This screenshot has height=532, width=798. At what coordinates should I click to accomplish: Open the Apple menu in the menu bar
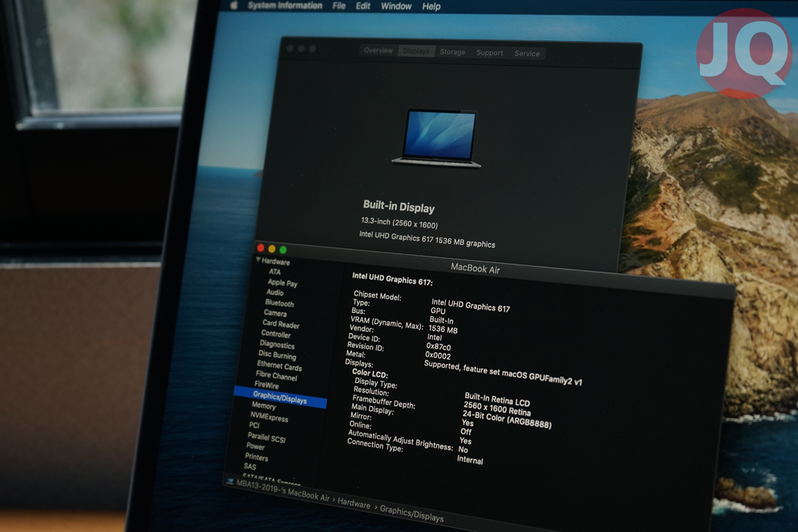pyautogui.click(x=234, y=5)
